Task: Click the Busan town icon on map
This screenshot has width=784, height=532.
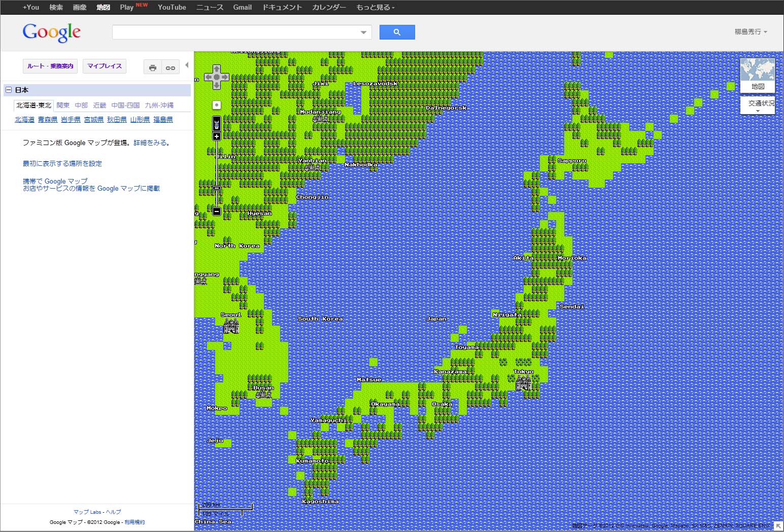Action: pyautogui.click(x=263, y=395)
